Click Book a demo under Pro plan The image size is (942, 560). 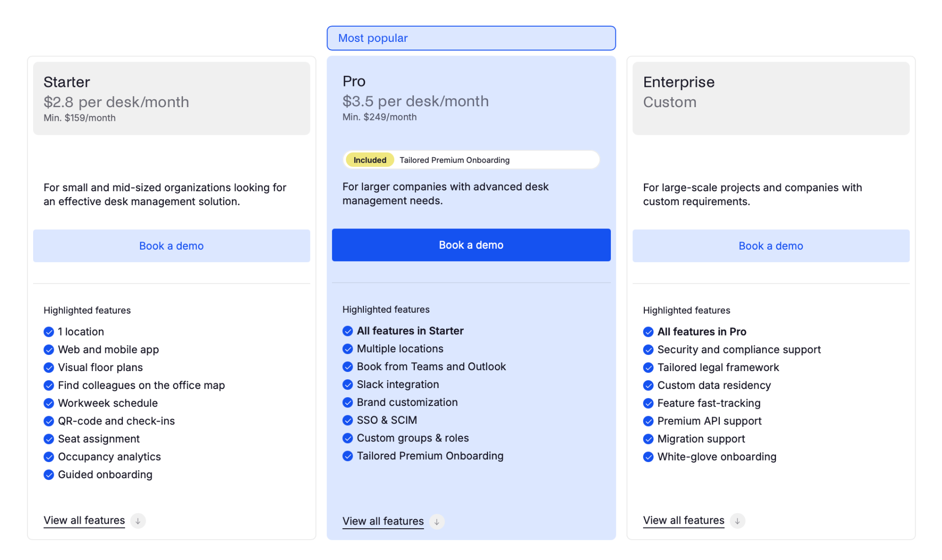[471, 245]
